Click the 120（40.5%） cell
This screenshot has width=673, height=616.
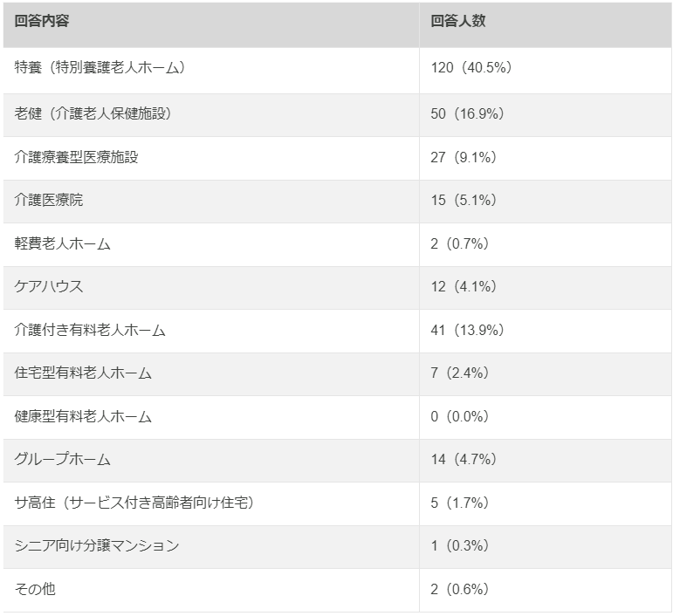point(471,68)
